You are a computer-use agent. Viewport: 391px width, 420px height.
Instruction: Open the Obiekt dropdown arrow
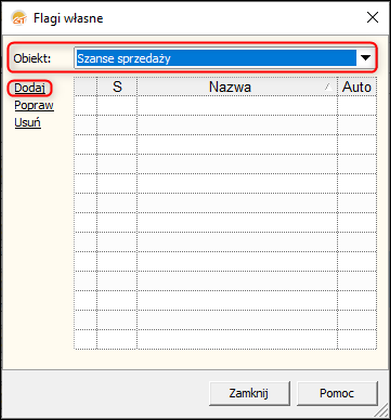365,58
